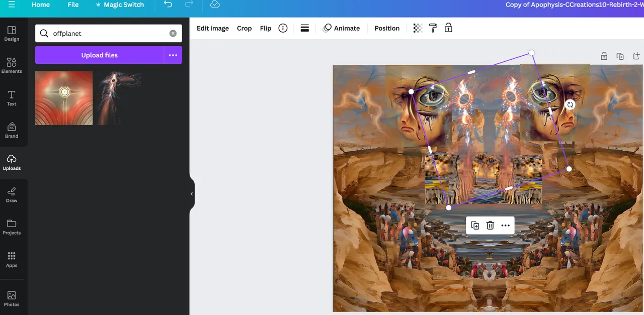Open border style lines icon

coord(304,28)
